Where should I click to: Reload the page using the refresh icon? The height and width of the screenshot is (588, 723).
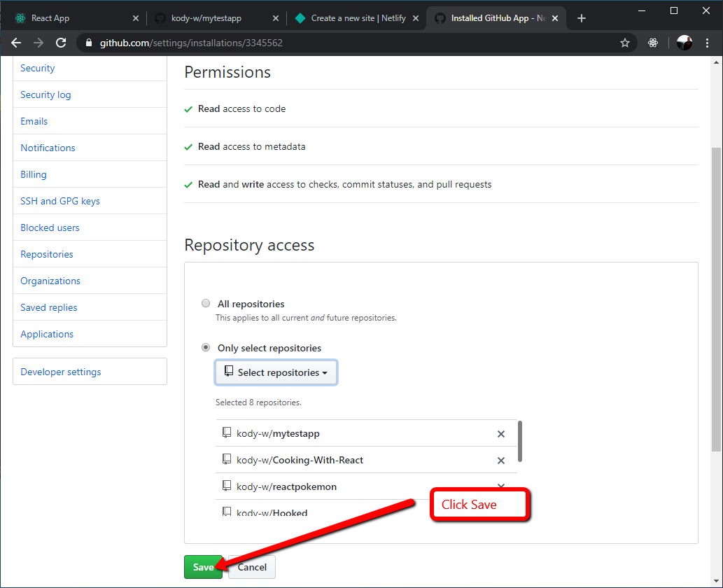coord(61,43)
